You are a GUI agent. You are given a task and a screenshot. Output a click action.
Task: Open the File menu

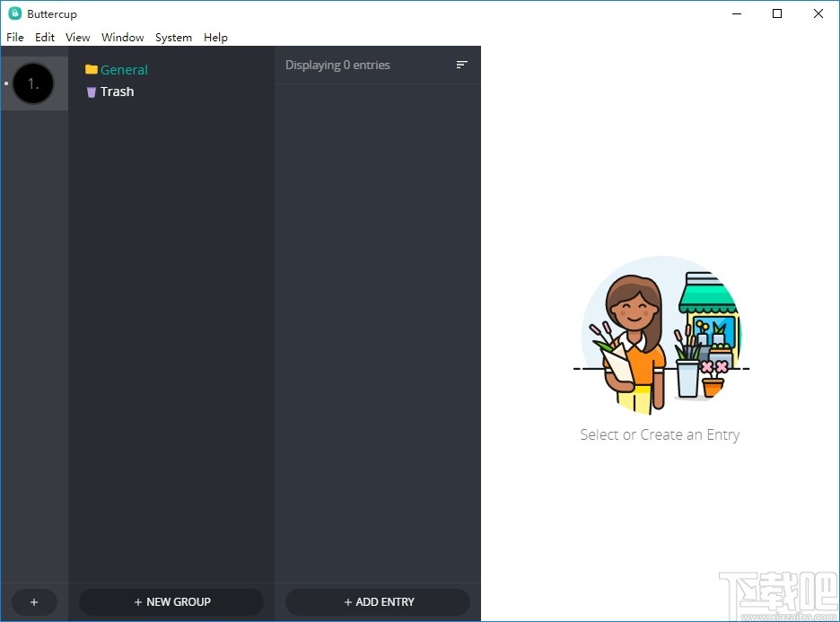point(15,38)
